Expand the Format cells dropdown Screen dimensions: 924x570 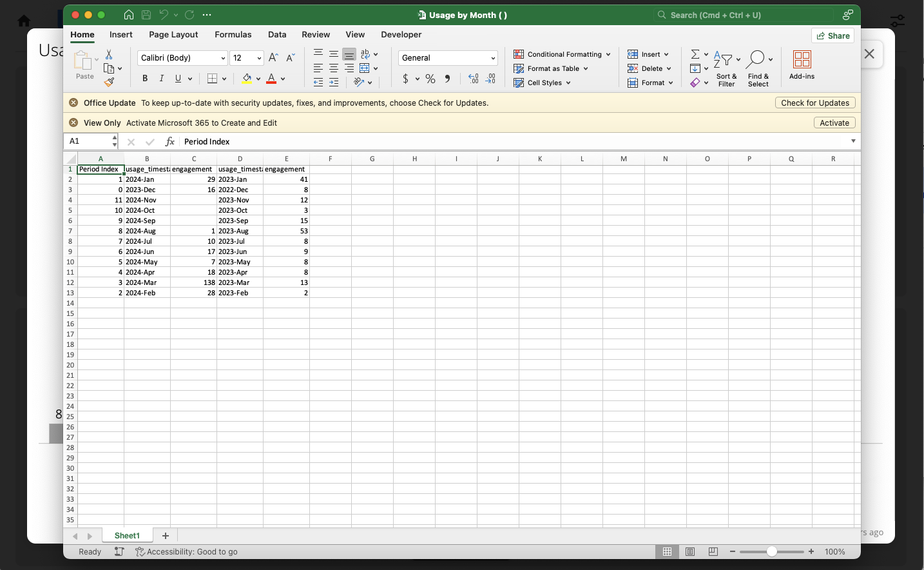pyautogui.click(x=671, y=83)
